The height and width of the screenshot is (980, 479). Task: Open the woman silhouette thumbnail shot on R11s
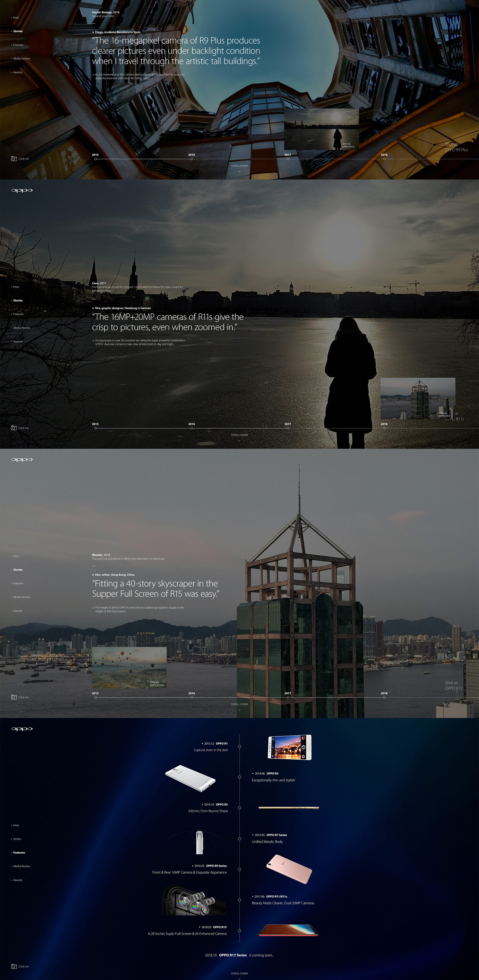pos(322,129)
